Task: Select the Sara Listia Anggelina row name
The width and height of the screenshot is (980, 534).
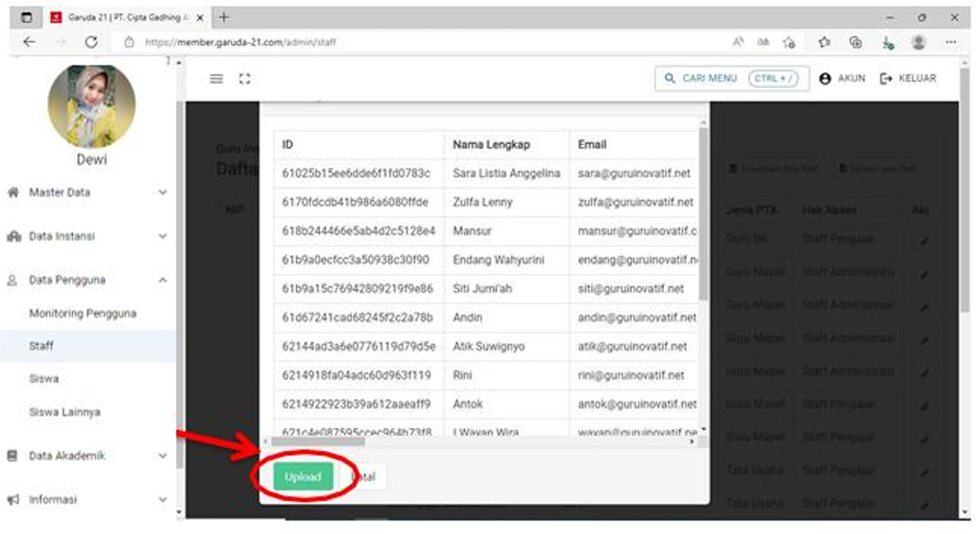Action: pos(506,173)
